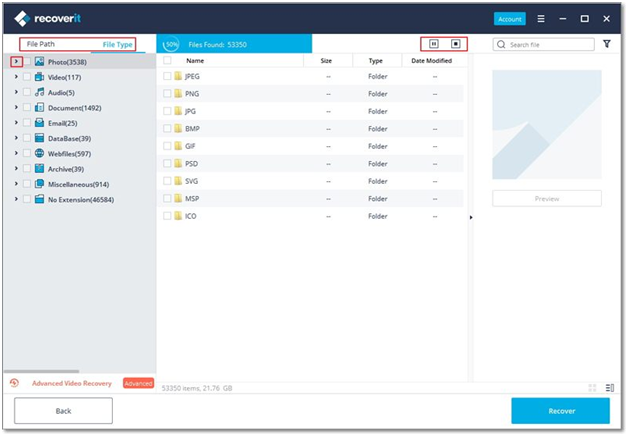This screenshot has width=628, height=436.
Task: Check the Video(117) checkbox
Action: 27,77
